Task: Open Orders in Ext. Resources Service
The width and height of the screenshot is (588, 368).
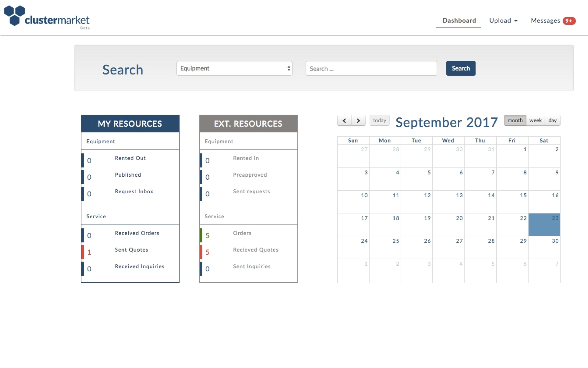Action: [x=242, y=233]
